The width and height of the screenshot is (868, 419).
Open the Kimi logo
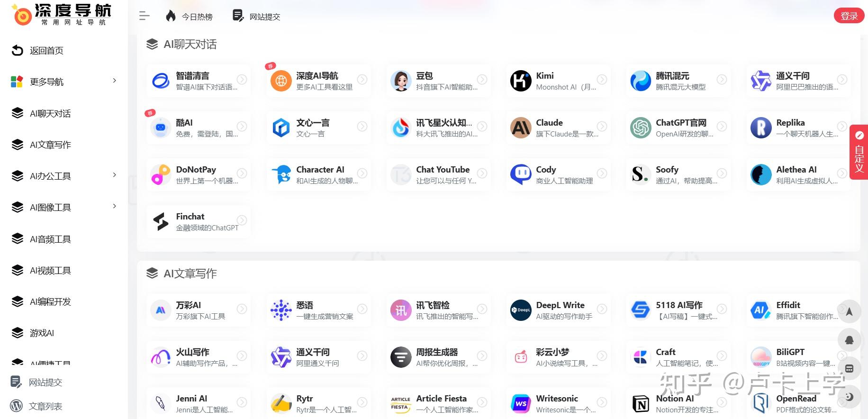[521, 81]
